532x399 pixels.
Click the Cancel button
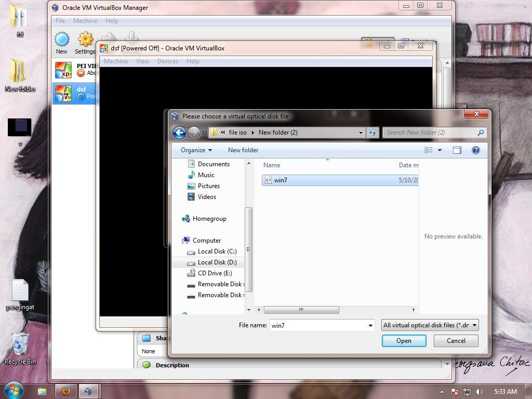[x=456, y=341]
